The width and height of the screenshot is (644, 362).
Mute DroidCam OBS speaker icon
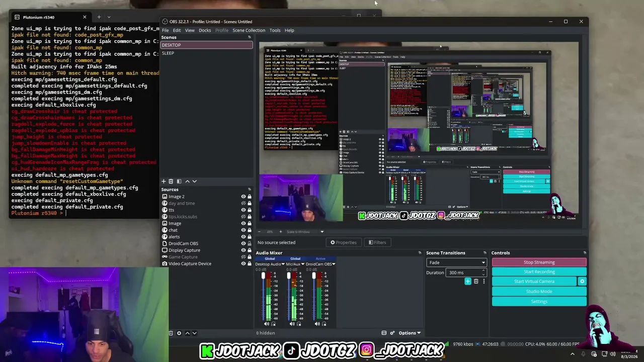317,324
